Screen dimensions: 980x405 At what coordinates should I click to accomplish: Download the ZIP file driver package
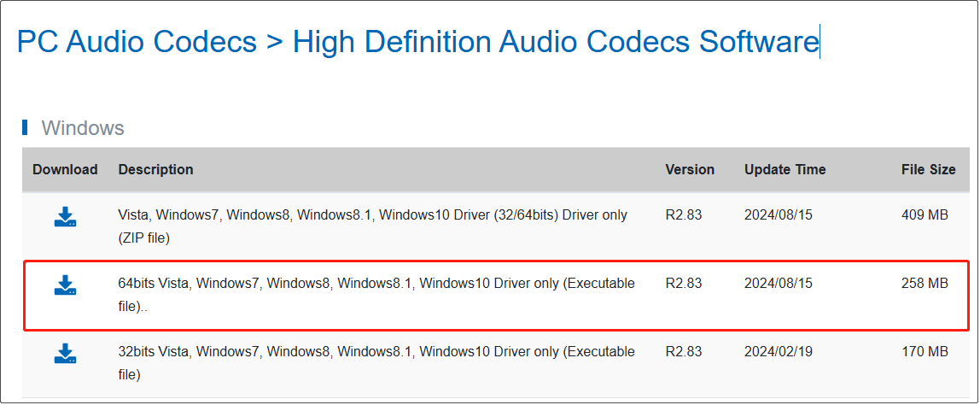66,217
